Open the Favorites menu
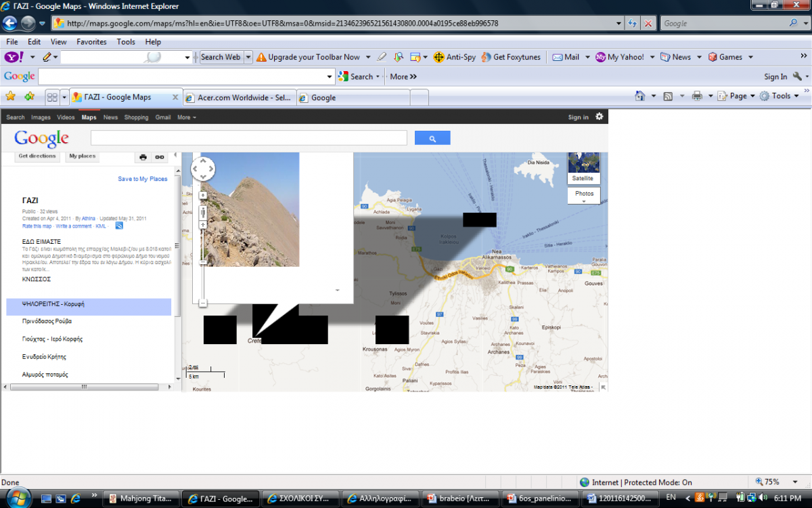 click(x=91, y=41)
